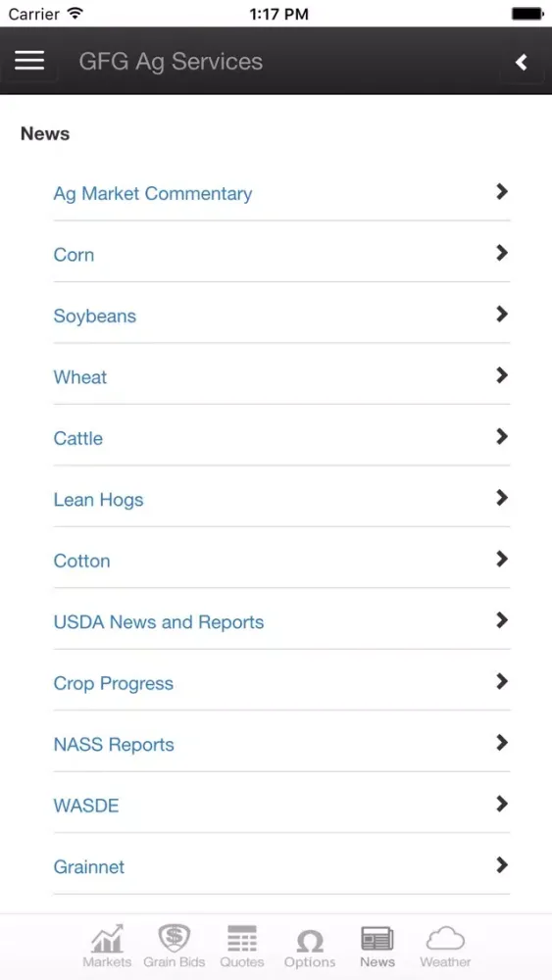This screenshot has width=552, height=980.
Task: Open the Grainnet news entry
Action: tap(89, 867)
